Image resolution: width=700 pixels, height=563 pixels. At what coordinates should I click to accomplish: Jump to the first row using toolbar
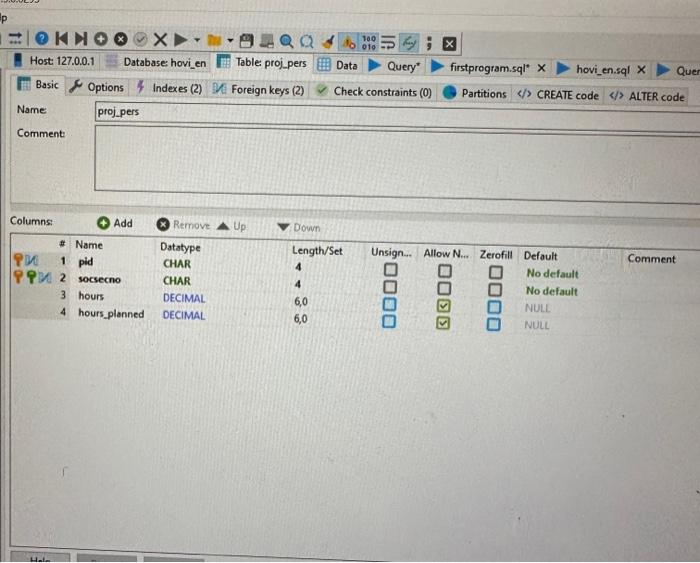pos(62,38)
